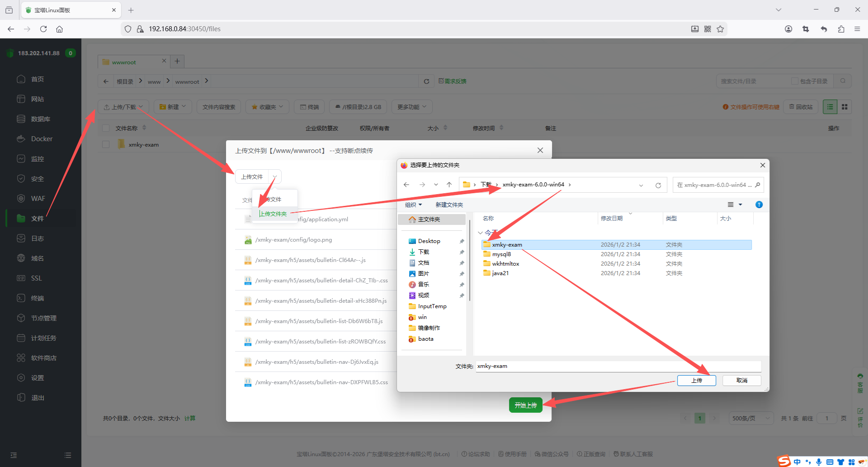Expand the 上传/下载 dropdown

click(x=123, y=107)
